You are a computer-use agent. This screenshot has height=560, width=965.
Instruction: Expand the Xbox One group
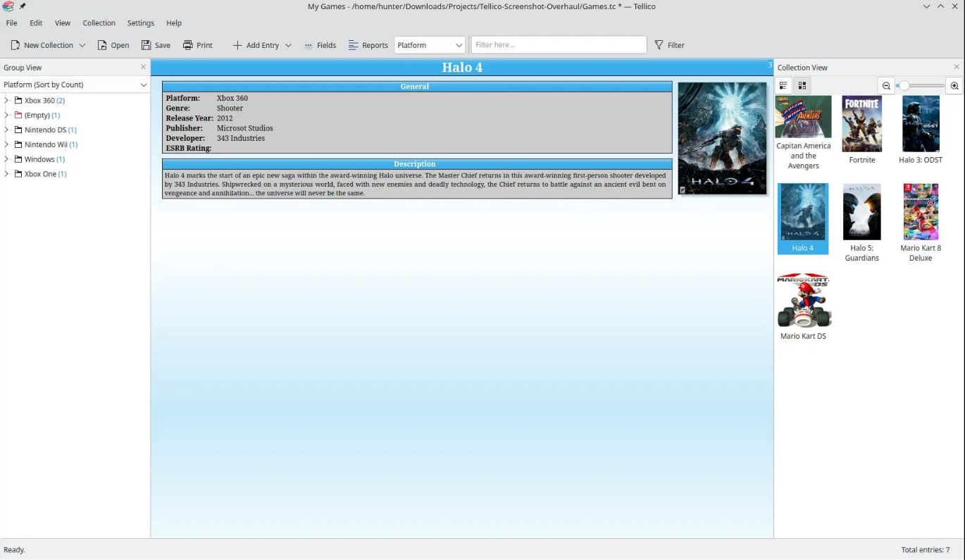pos(6,174)
